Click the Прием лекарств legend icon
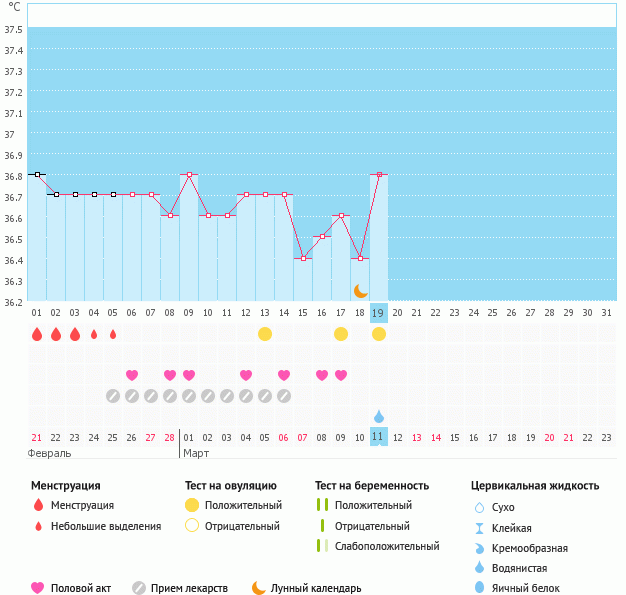This screenshot has width=626, height=595. pos(139,588)
